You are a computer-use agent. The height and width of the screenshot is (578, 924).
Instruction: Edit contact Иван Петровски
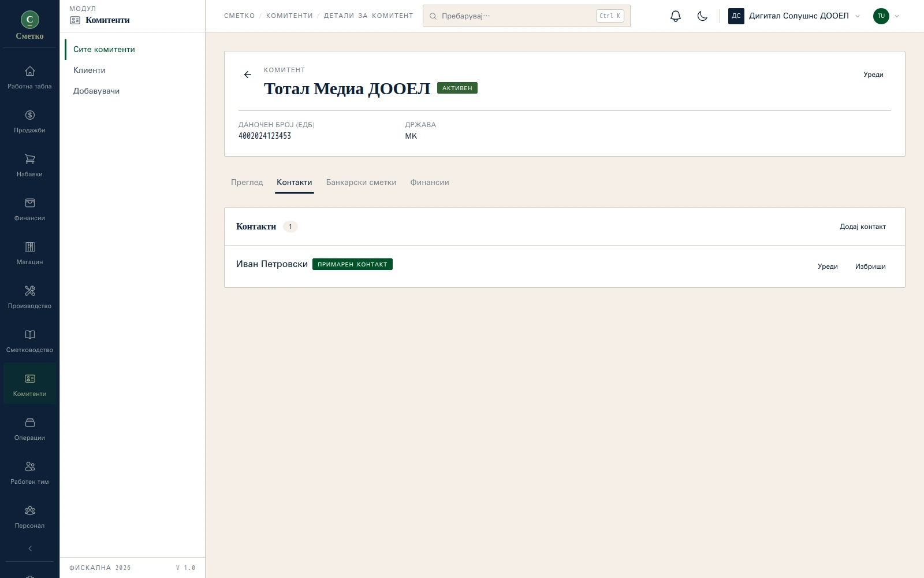click(x=828, y=266)
